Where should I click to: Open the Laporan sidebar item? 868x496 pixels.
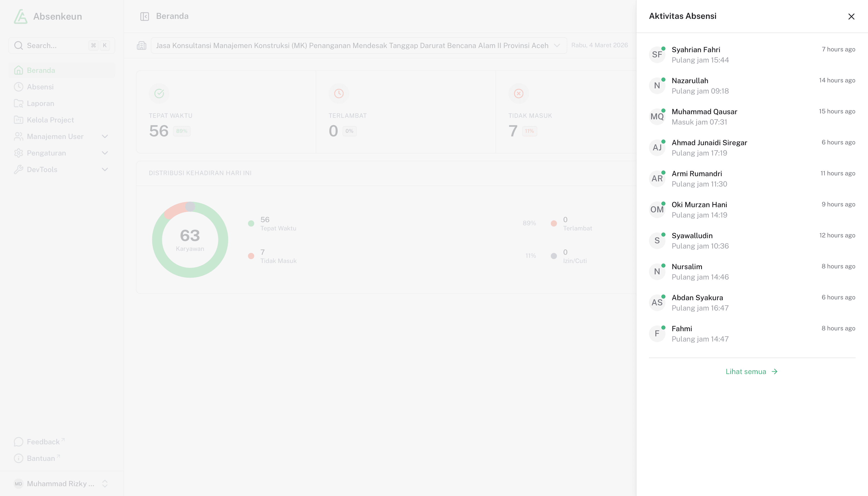(x=40, y=104)
